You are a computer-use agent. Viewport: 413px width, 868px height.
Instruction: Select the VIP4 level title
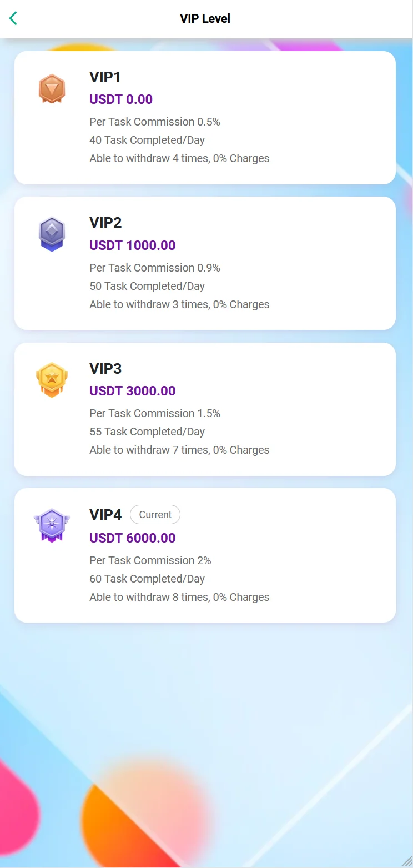coord(105,515)
